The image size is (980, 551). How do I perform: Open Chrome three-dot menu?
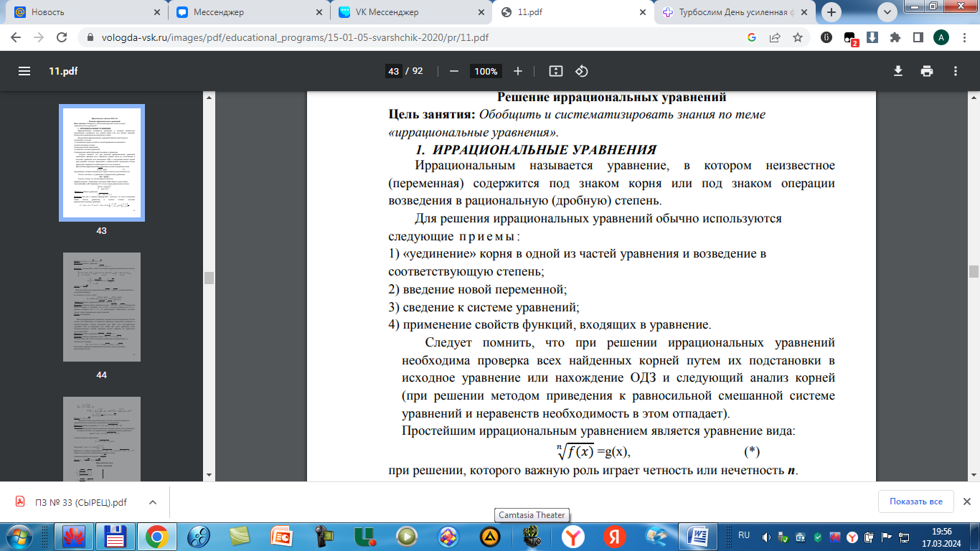pyautogui.click(x=963, y=37)
